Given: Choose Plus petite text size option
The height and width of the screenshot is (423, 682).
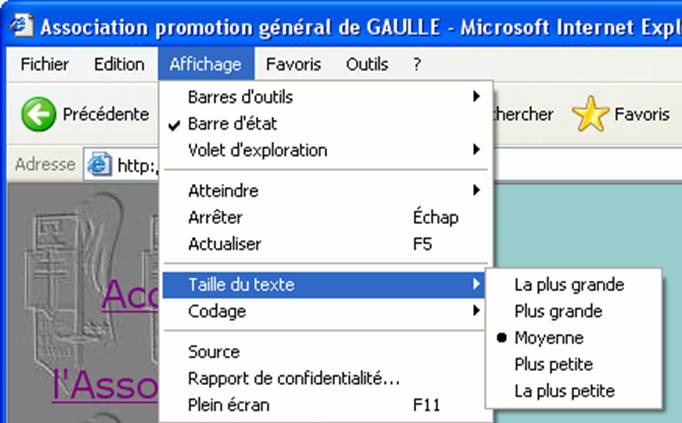Looking at the screenshot, I should (x=574, y=364).
